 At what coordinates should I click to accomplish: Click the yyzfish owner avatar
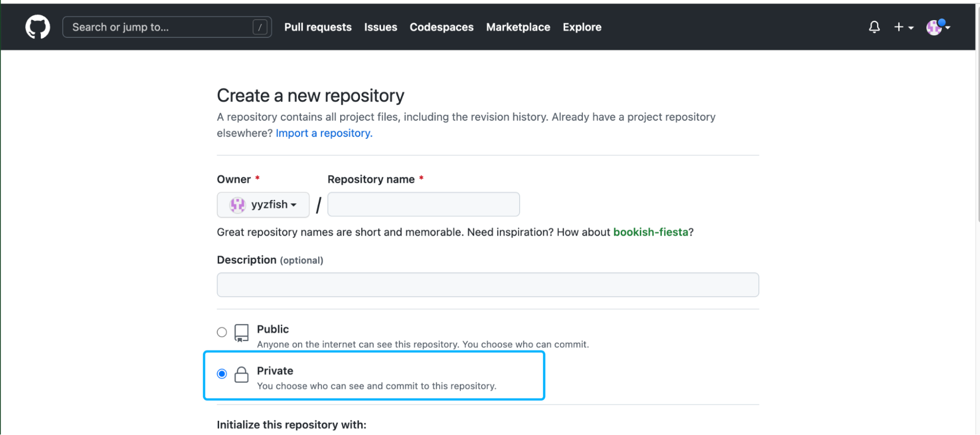(x=238, y=205)
